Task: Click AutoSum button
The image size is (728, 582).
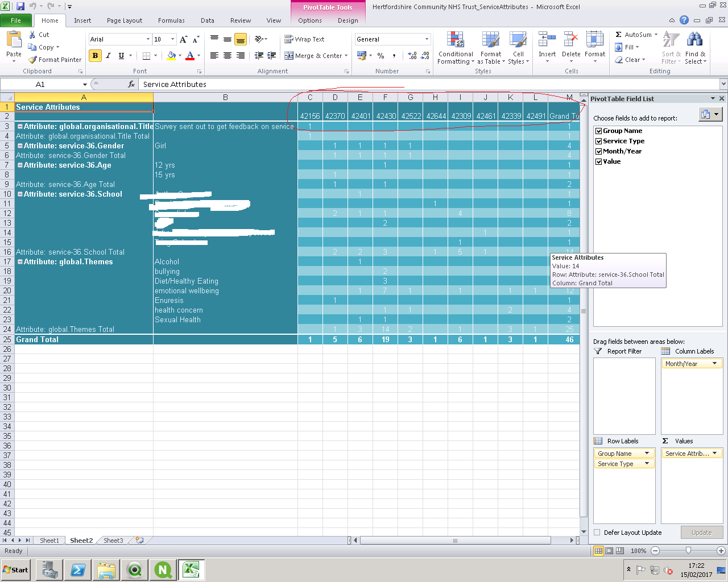Action: click(x=636, y=35)
